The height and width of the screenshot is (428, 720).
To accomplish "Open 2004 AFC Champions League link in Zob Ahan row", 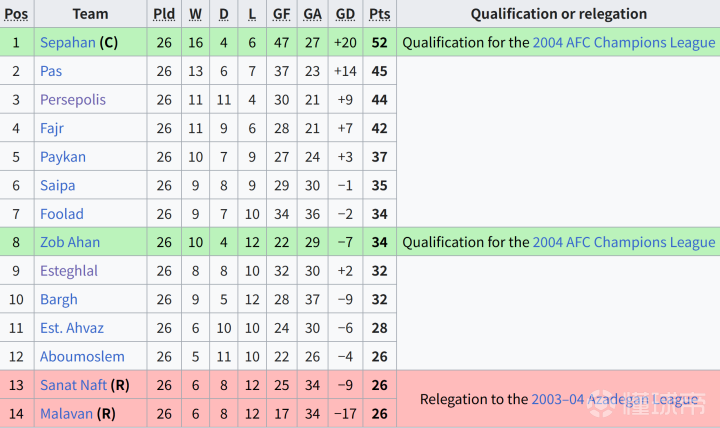I will click(x=624, y=242).
